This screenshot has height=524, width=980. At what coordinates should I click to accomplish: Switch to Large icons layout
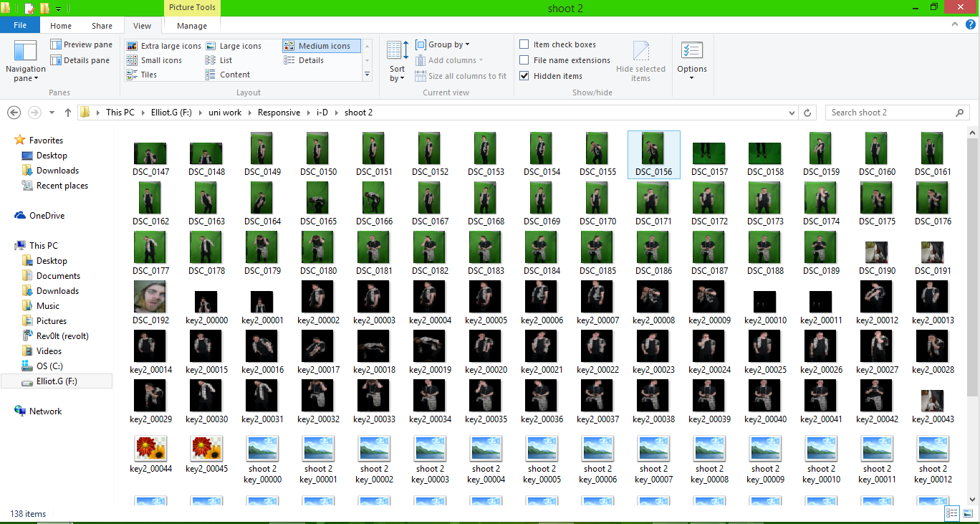234,46
